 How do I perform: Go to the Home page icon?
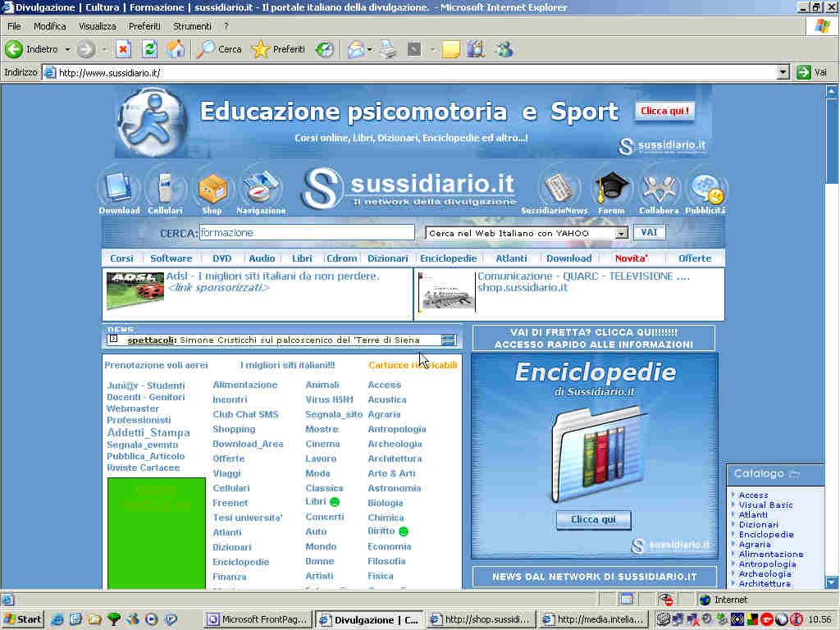pyautogui.click(x=176, y=49)
